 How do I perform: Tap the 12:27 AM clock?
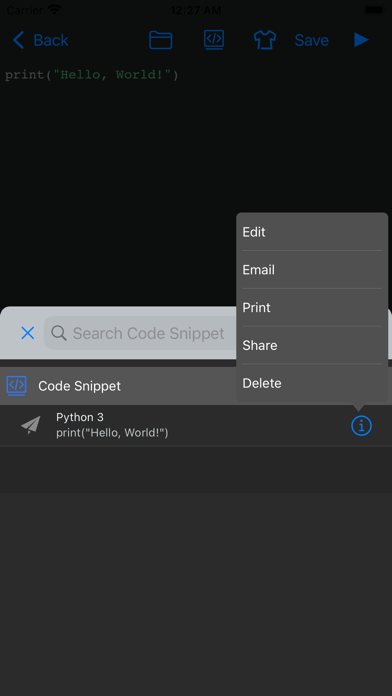point(196,10)
